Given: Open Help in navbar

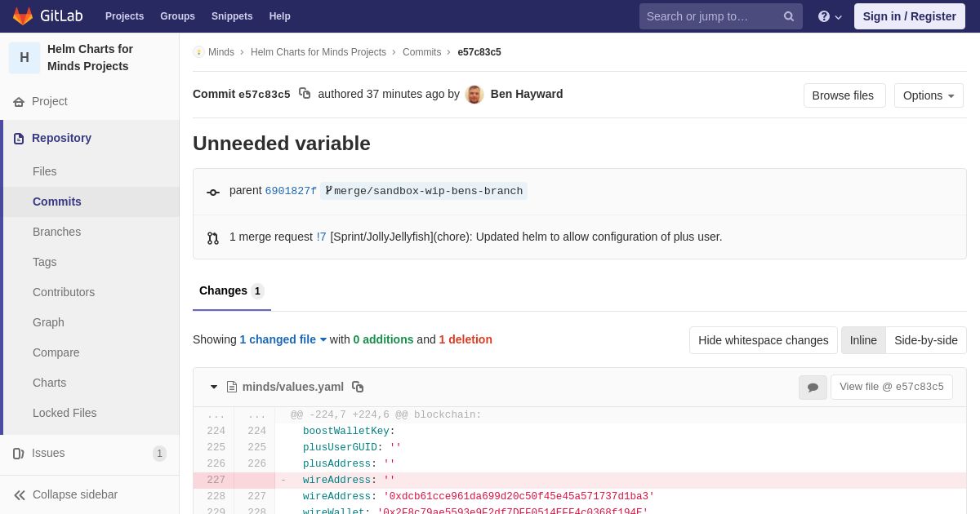Looking at the screenshot, I should (280, 16).
